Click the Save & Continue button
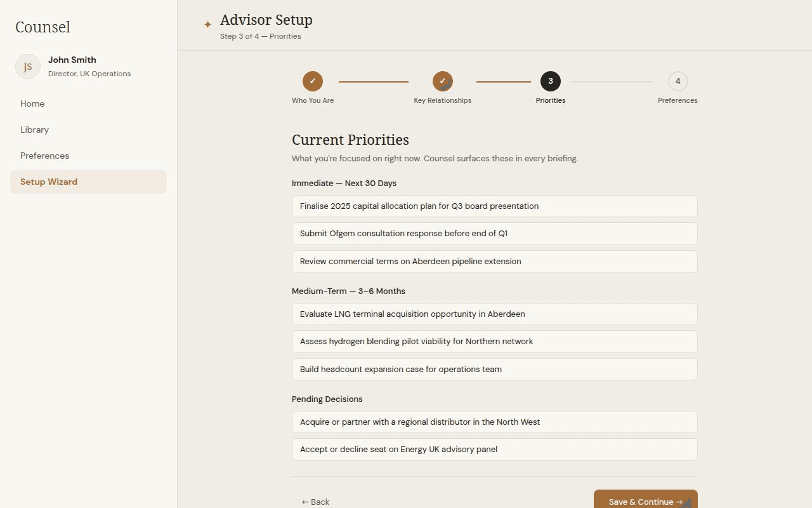The image size is (812, 508). (x=646, y=500)
